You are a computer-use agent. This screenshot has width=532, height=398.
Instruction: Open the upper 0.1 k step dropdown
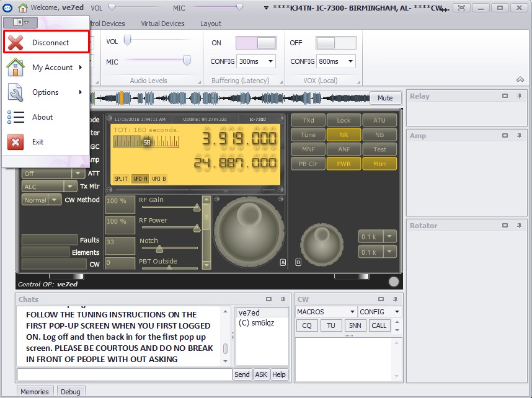389,236
